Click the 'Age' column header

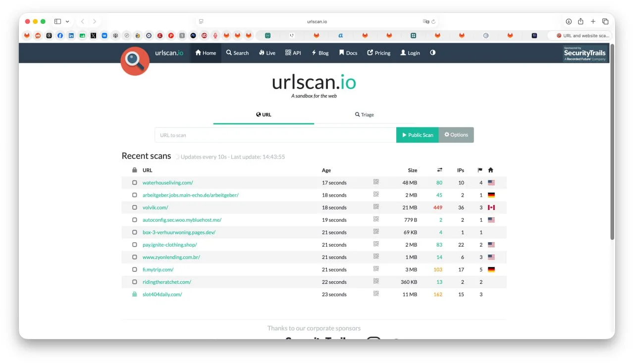click(x=326, y=170)
